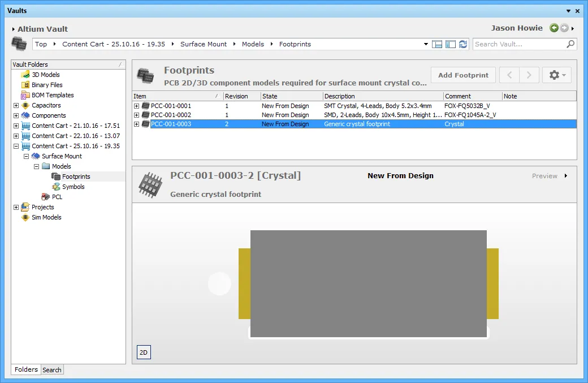
Task: Click the Top breadcrumb segment
Action: click(41, 44)
